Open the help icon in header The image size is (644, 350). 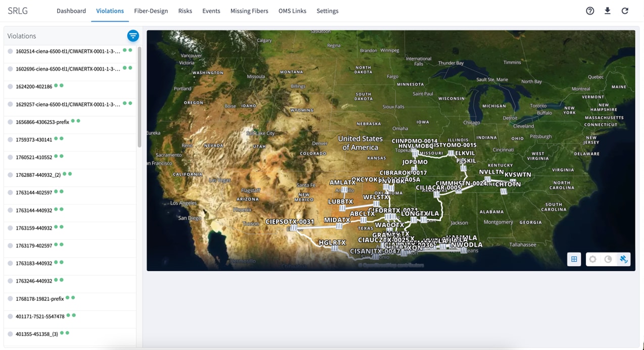pos(590,11)
